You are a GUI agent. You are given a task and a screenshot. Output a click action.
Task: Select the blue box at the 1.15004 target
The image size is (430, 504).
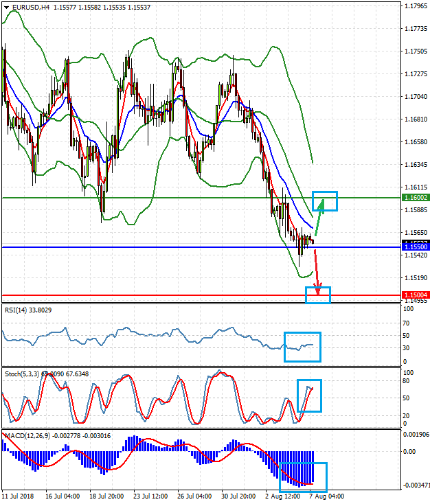[x=318, y=295]
